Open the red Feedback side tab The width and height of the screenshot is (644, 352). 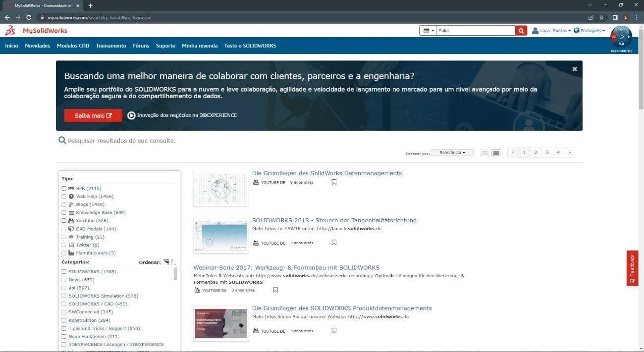coord(632,268)
